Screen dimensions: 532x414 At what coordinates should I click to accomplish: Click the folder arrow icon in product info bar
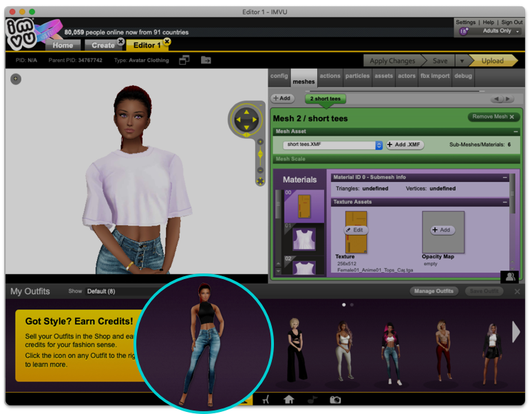point(206,60)
